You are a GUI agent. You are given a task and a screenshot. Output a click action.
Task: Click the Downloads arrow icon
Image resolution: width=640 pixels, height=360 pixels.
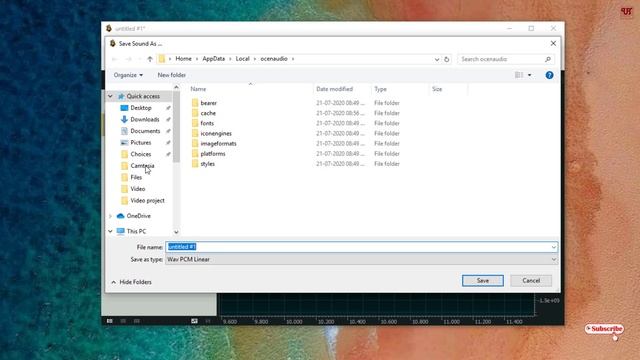pos(124,119)
